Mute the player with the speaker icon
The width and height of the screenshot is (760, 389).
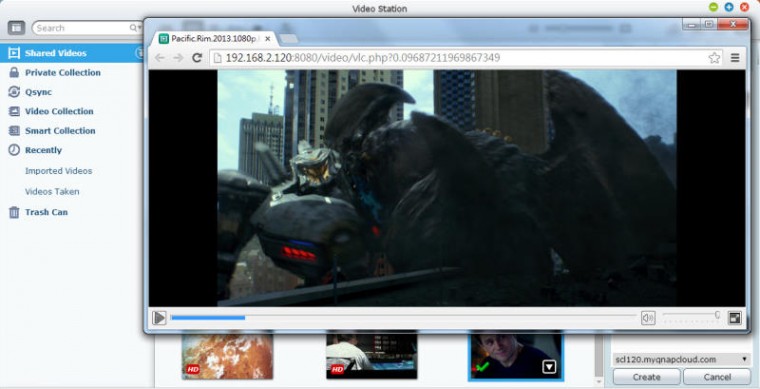coord(648,318)
